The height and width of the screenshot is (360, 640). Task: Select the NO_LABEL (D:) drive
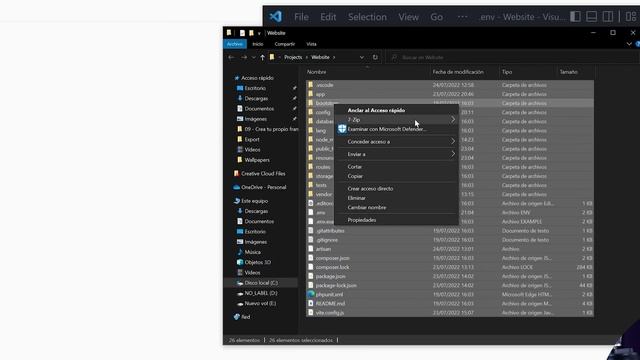[261, 293]
